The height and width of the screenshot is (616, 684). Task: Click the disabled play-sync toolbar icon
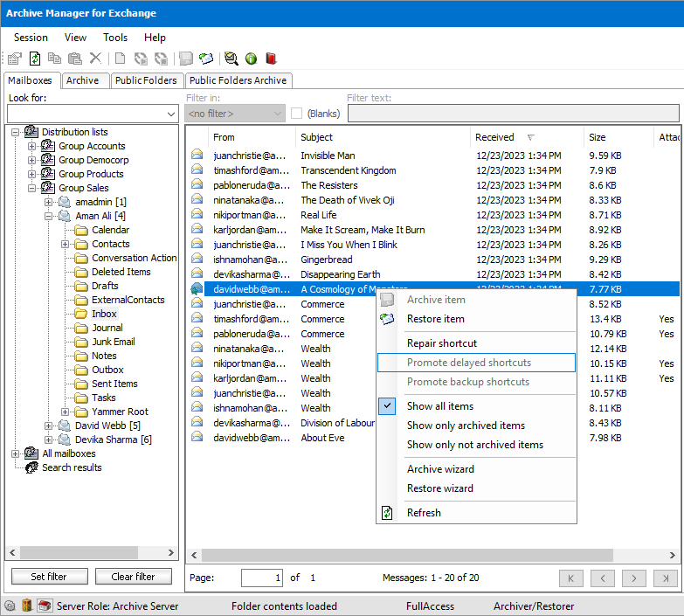[x=141, y=59]
